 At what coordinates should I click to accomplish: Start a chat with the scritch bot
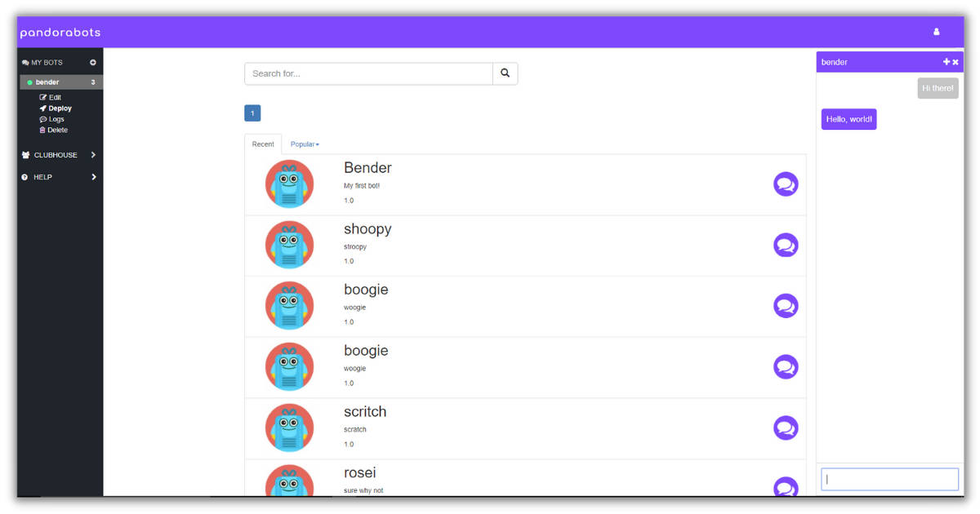786,428
